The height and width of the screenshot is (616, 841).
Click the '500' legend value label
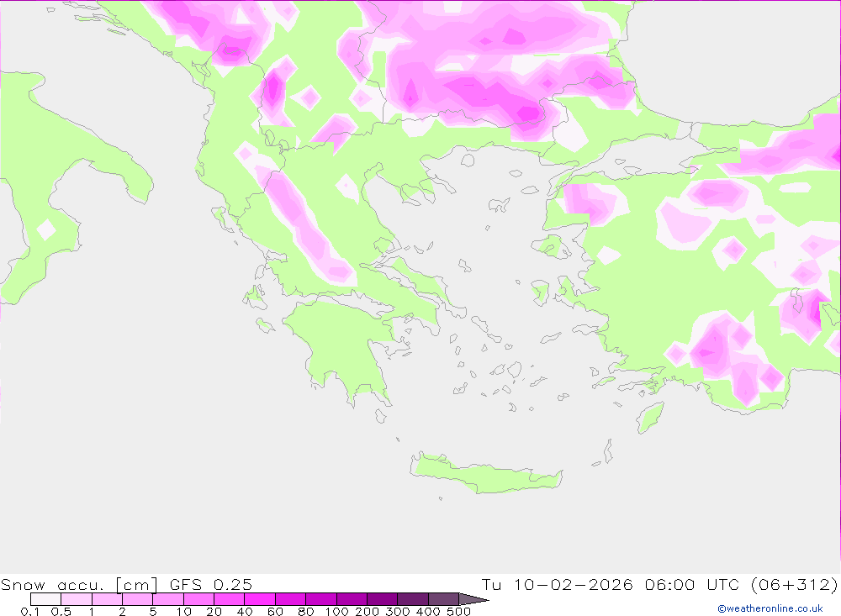[459, 611]
